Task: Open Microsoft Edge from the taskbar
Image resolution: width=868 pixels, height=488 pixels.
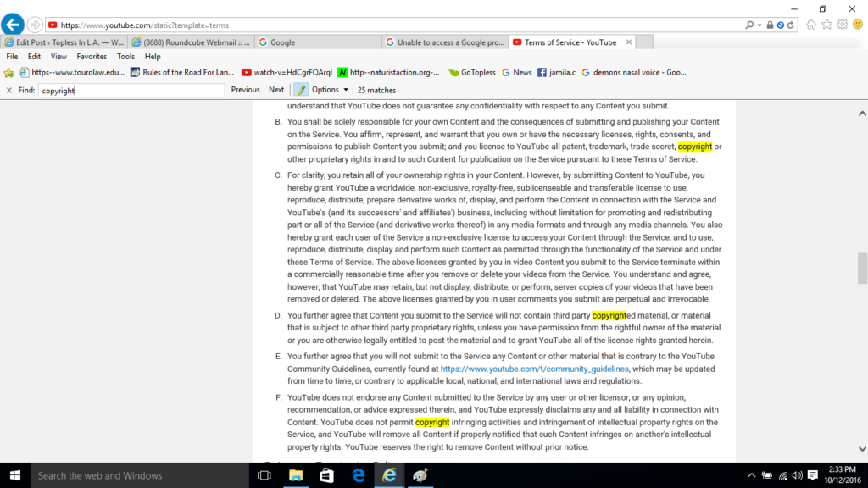Action: point(359,475)
